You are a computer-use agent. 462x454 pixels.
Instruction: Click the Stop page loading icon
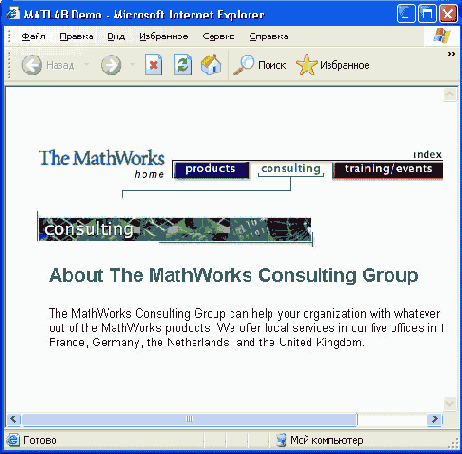[x=153, y=64]
